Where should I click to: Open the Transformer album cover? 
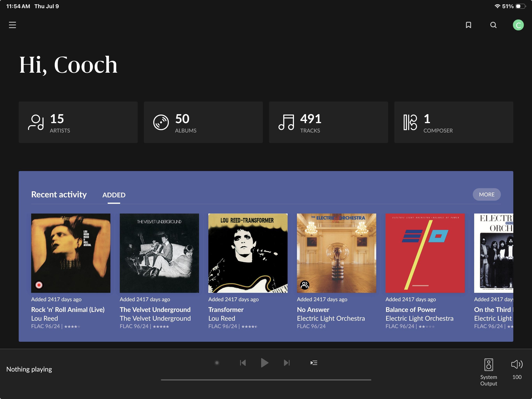tap(248, 253)
